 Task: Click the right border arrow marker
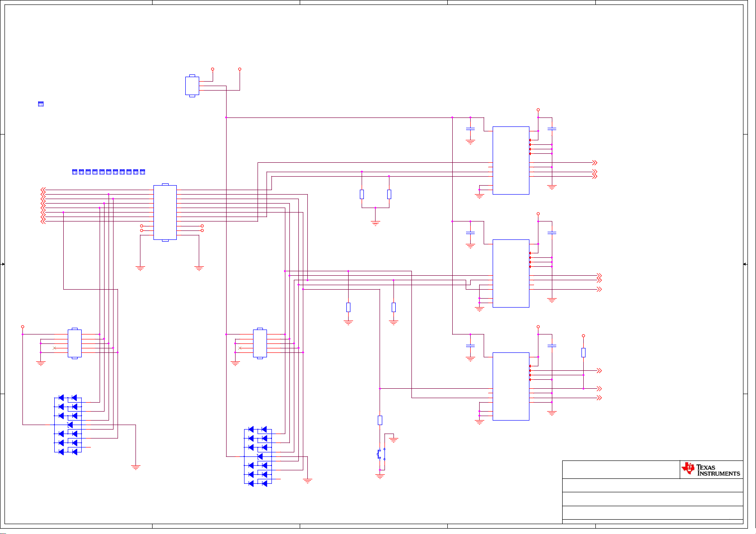click(x=745, y=264)
